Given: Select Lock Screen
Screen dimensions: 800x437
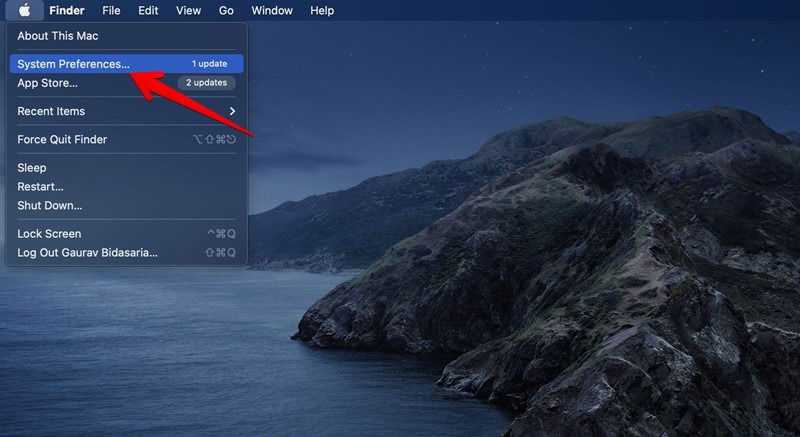Looking at the screenshot, I should click(49, 233).
